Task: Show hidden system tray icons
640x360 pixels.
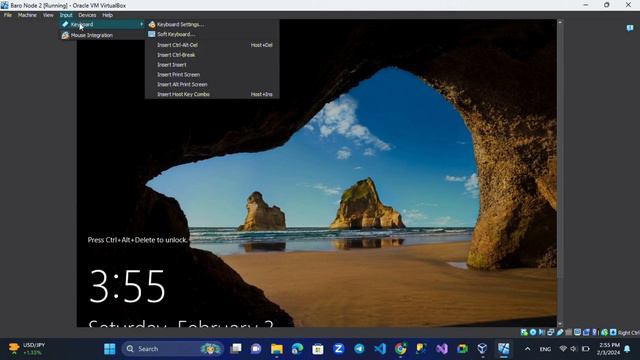Action: pos(527,349)
